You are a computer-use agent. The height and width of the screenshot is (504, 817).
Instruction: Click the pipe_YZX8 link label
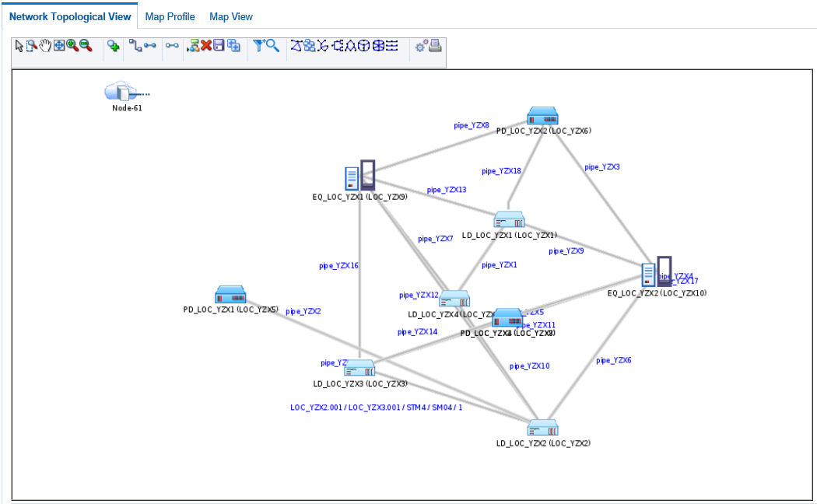coord(471,125)
